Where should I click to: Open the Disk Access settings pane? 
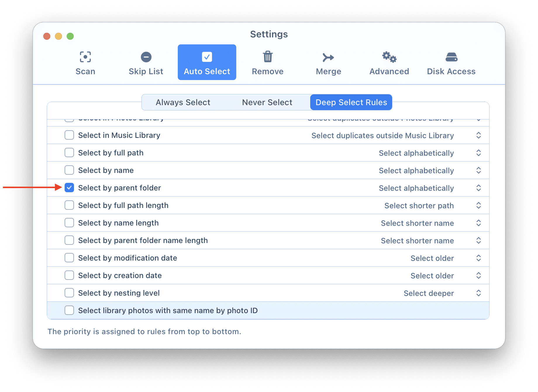[451, 63]
